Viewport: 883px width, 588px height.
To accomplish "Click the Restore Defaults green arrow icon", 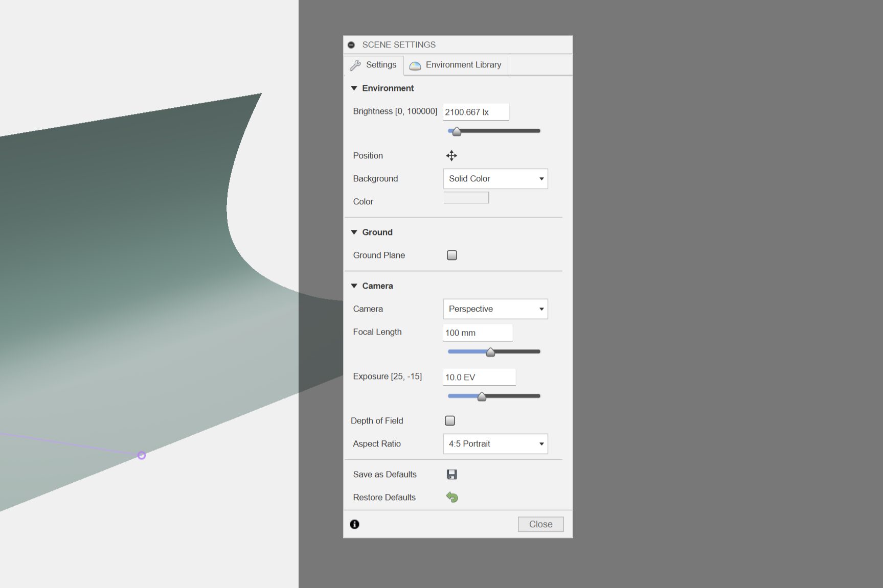I will tap(452, 497).
